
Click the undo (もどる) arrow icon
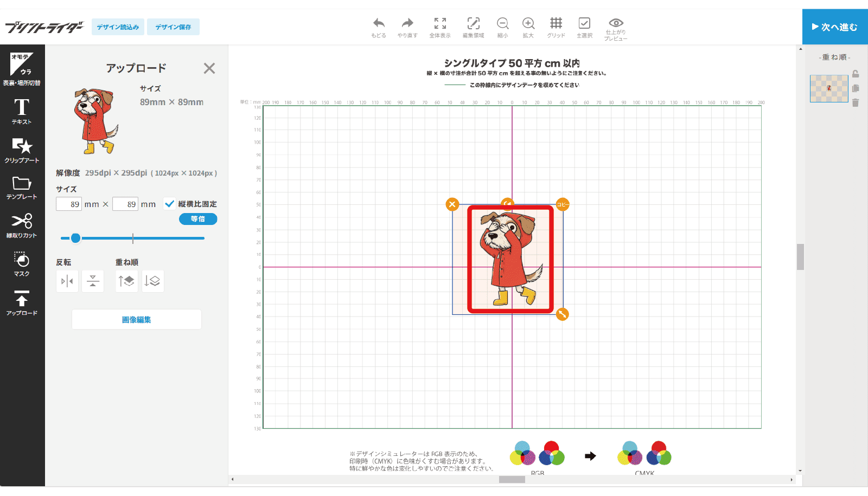click(x=379, y=23)
